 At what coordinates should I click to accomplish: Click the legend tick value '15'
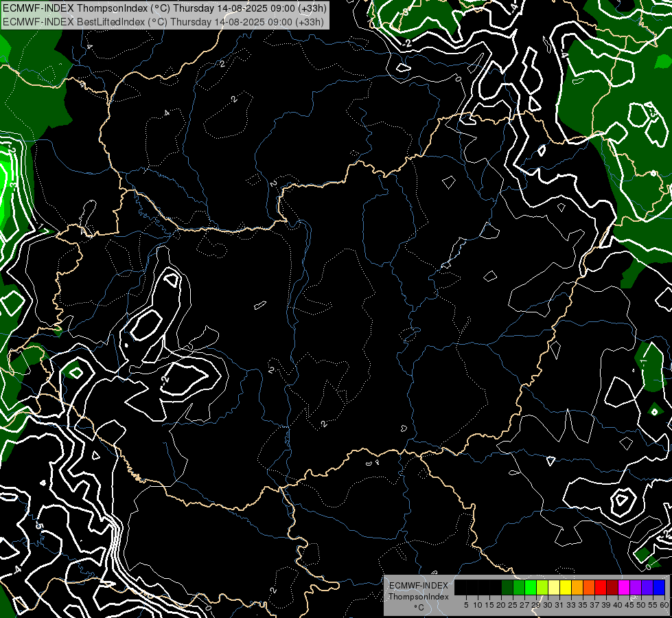tap(489, 605)
